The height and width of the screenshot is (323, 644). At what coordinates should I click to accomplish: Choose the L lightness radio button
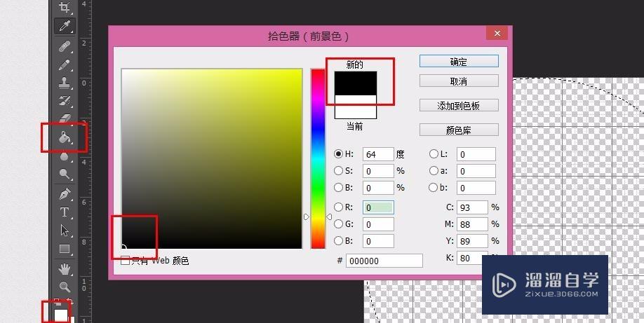click(434, 154)
